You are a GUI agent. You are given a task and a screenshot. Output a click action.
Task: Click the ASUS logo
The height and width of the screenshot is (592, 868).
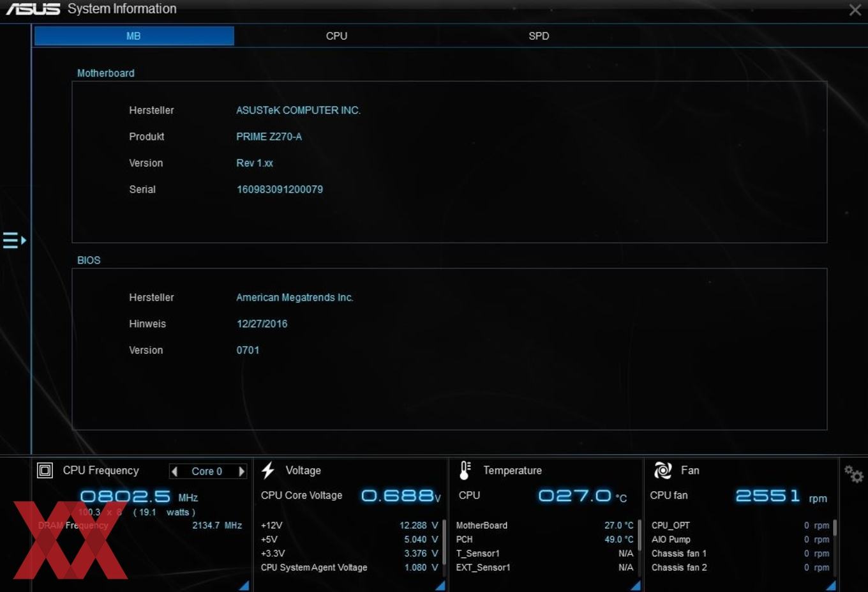tap(33, 9)
